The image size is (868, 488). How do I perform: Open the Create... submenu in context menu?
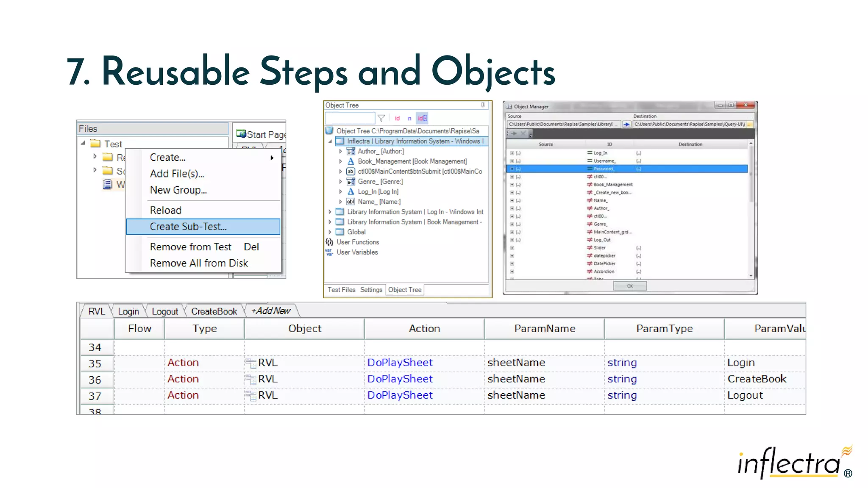[x=203, y=158]
